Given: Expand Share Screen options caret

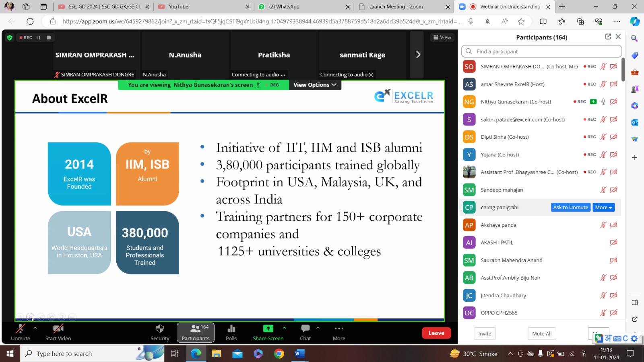Looking at the screenshot, I should [285, 328].
